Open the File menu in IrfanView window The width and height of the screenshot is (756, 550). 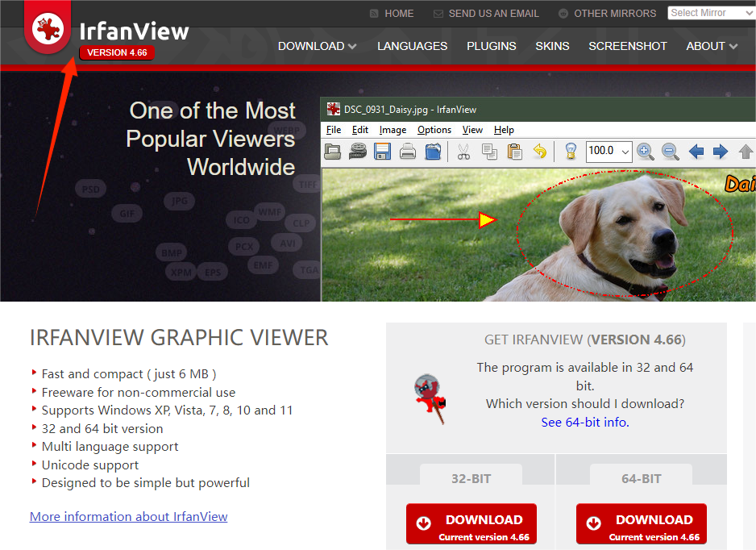[x=334, y=130]
